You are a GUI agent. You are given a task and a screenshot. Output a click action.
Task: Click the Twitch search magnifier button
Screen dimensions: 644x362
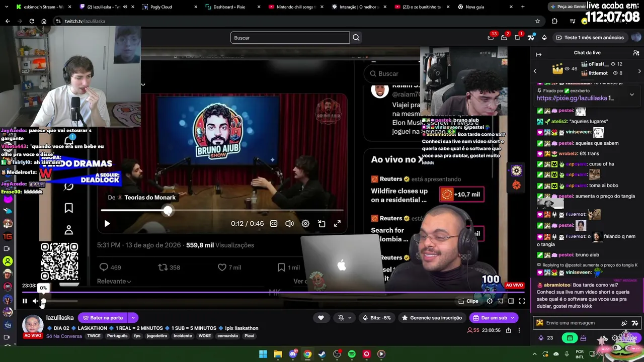(x=356, y=38)
